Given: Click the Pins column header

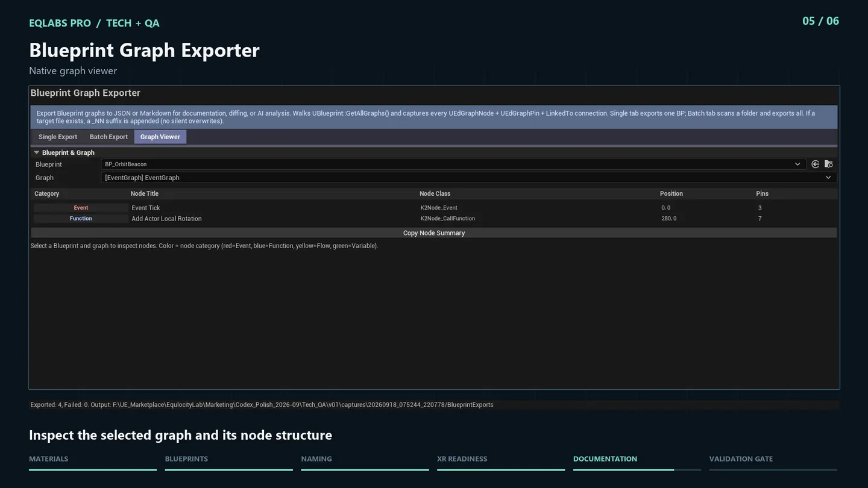Looking at the screenshot, I should (x=763, y=194).
